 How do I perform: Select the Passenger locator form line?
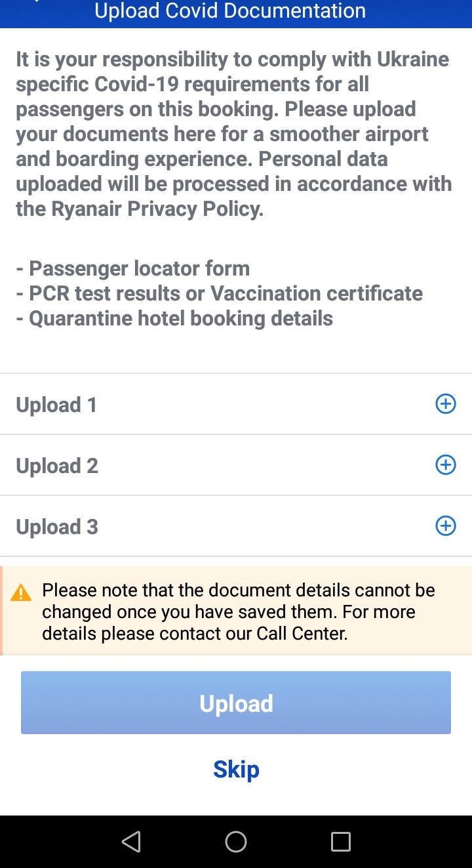click(x=133, y=268)
